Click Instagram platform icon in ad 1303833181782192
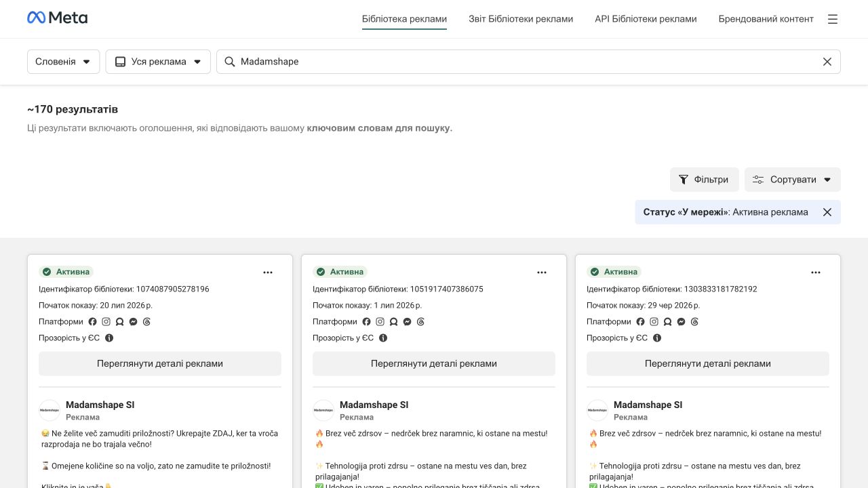Screen dimensions: 868x488 [x=654, y=322]
